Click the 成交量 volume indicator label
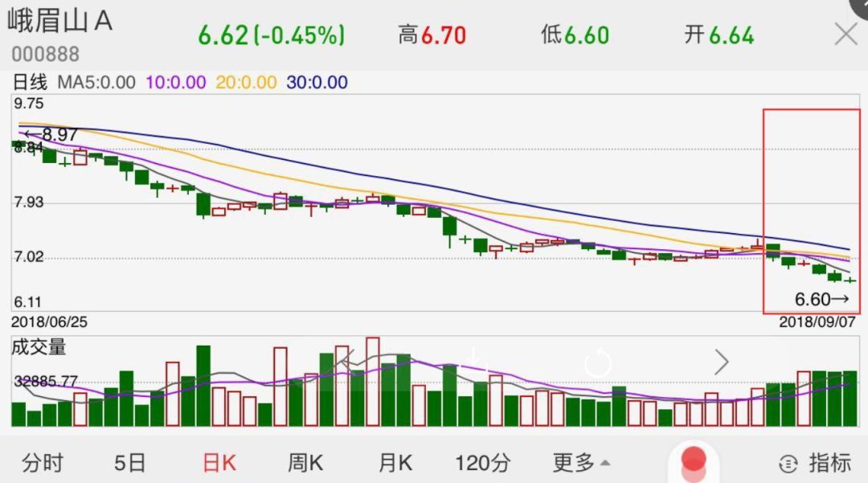The height and width of the screenshot is (483, 868). tap(39, 347)
